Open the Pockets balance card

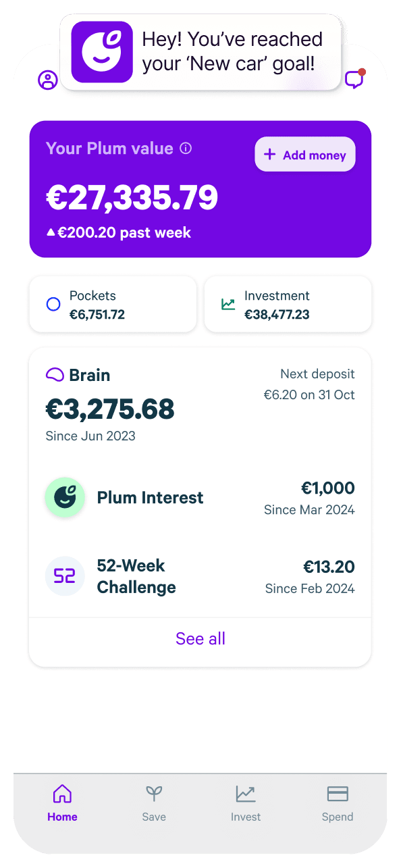point(113,304)
